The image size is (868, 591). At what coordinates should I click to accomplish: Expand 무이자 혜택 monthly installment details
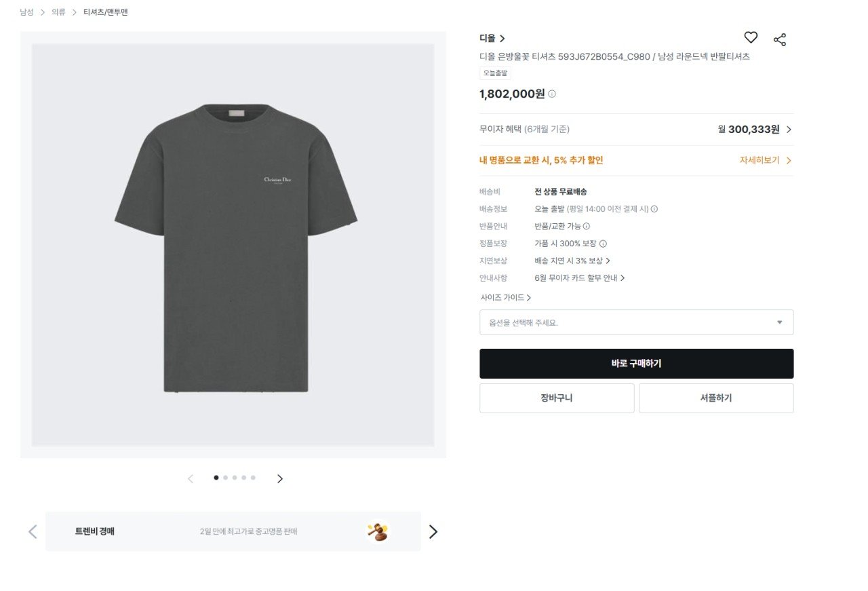(789, 130)
